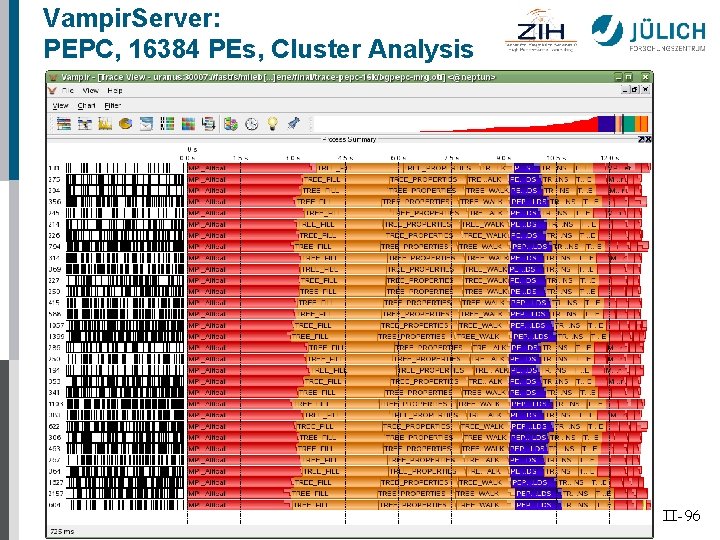
Task: Click the process cluster label 622
Action: coord(54,426)
